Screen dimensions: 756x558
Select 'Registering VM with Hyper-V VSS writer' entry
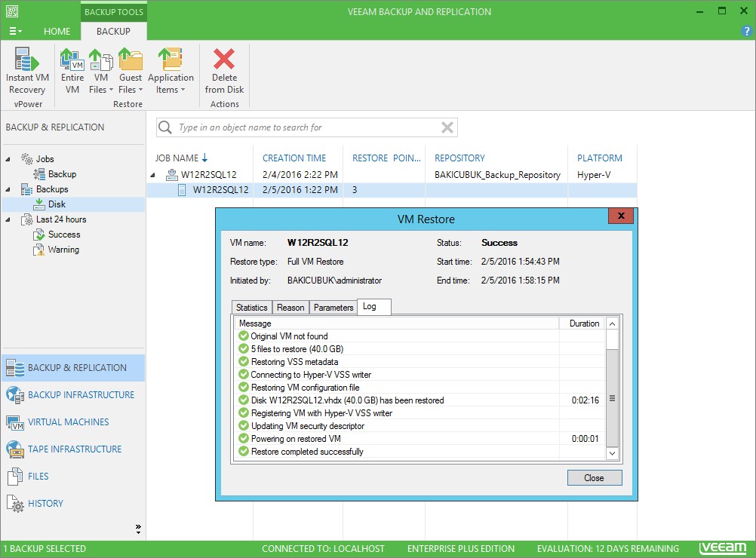(419, 413)
